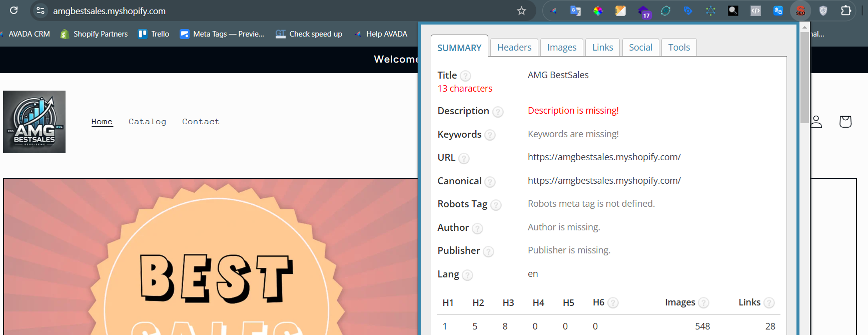Screen dimensions: 868x335
Task: Click the 'AMG BestSales' title value
Action: (558, 75)
